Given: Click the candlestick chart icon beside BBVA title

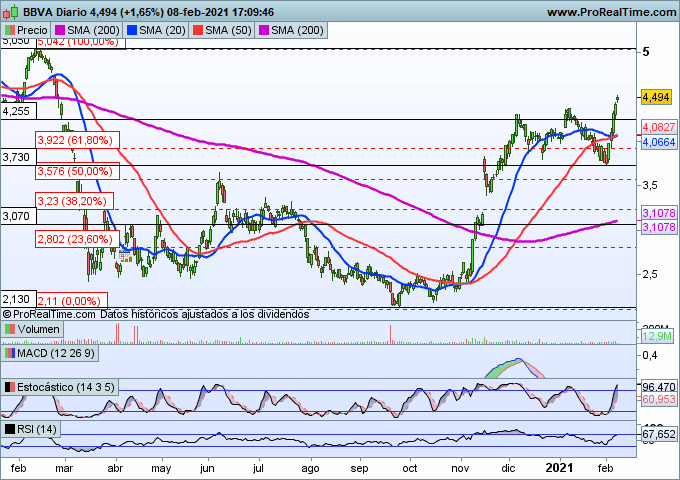Looking at the screenshot, I should coord(10,12).
